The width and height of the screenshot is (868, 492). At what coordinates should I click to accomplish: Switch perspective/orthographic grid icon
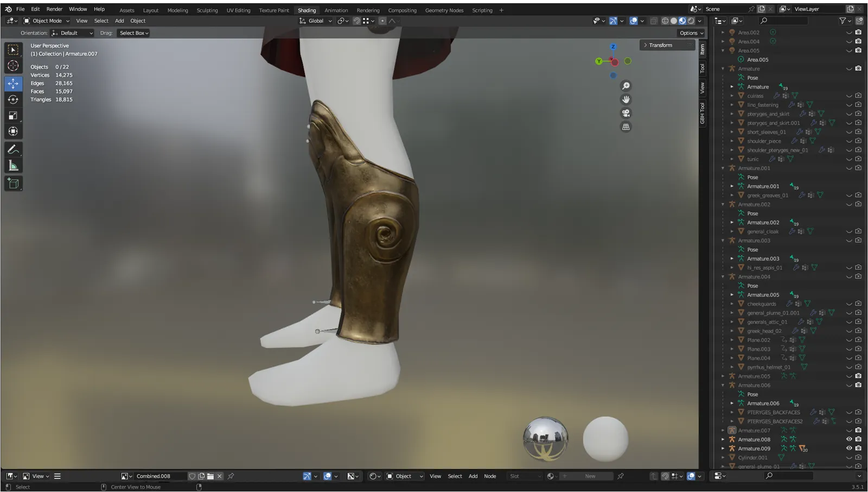626,127
